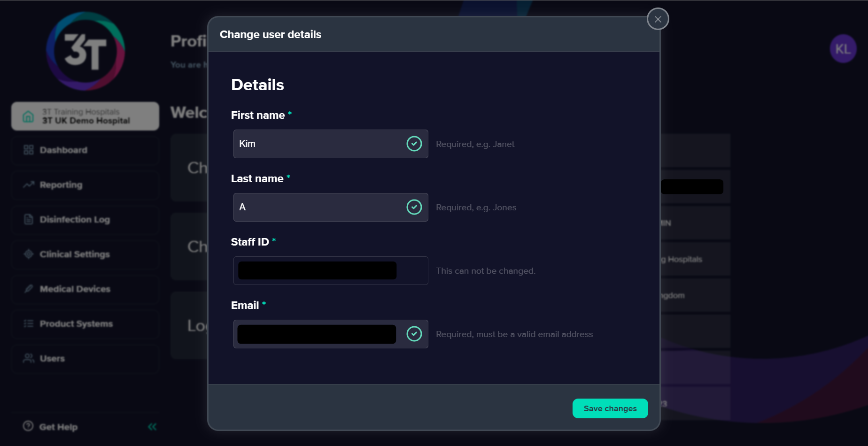Click the Dashboard grid icon
The height and width of the screenshot is (446, 868).
tap(29, 150)
